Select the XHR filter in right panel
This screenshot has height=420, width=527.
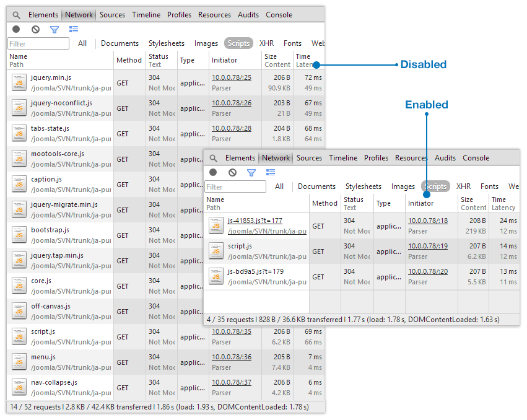[463, 186]
